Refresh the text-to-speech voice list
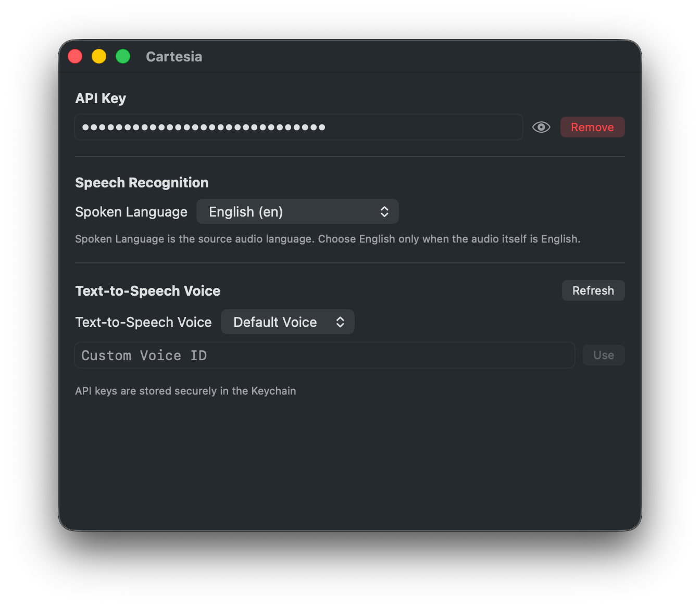The image size is (700, 608). click(x=593, y=290)
